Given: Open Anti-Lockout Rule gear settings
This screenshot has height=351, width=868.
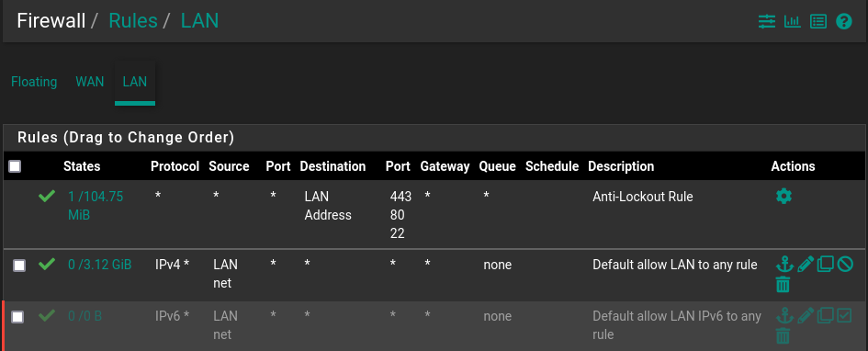Looking at the screenshot, I should (x=783, y=196).
